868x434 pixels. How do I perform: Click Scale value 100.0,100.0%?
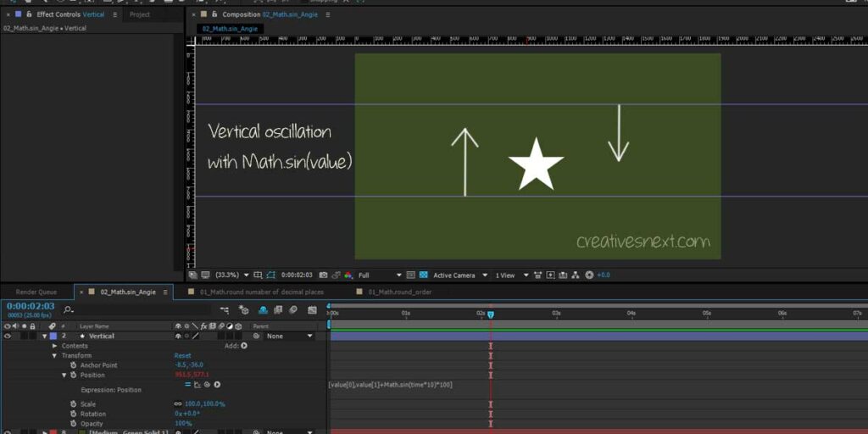click(x=205, y=404)
